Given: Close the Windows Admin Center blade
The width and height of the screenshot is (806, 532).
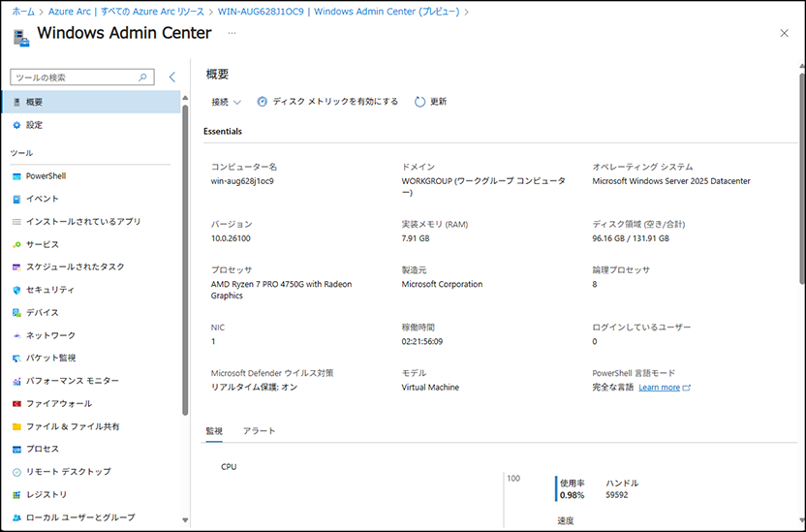Looking at the screenshot, I should tap(784, 33).
